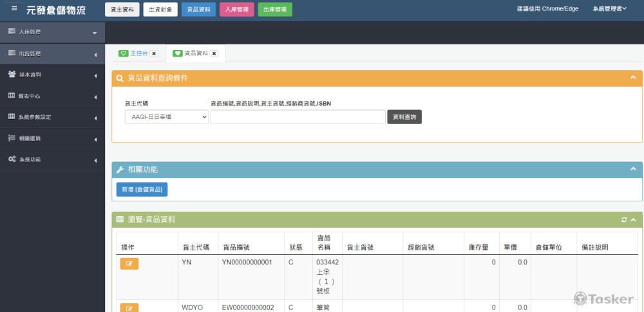Click the refresh icon in 瀏覽-貨品資料 header
Screen dimensions: 644x312
tap(624, 220)
